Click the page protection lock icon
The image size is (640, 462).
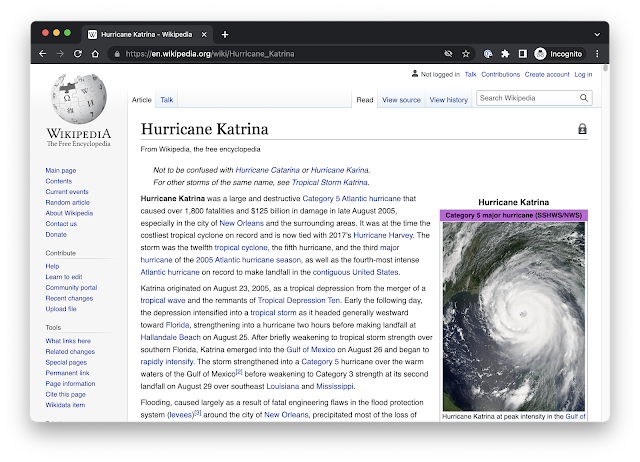[582, 129]
